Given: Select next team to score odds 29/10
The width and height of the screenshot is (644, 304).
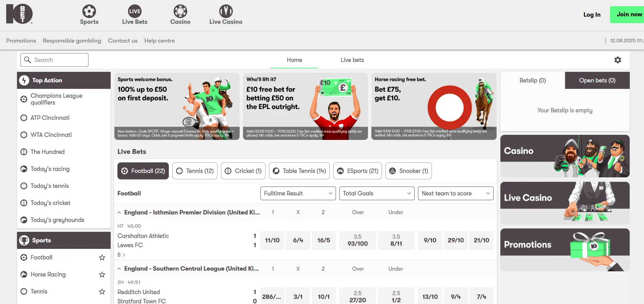Looking at the screenshot, I should pyautogui.click(x=456, y=240).
